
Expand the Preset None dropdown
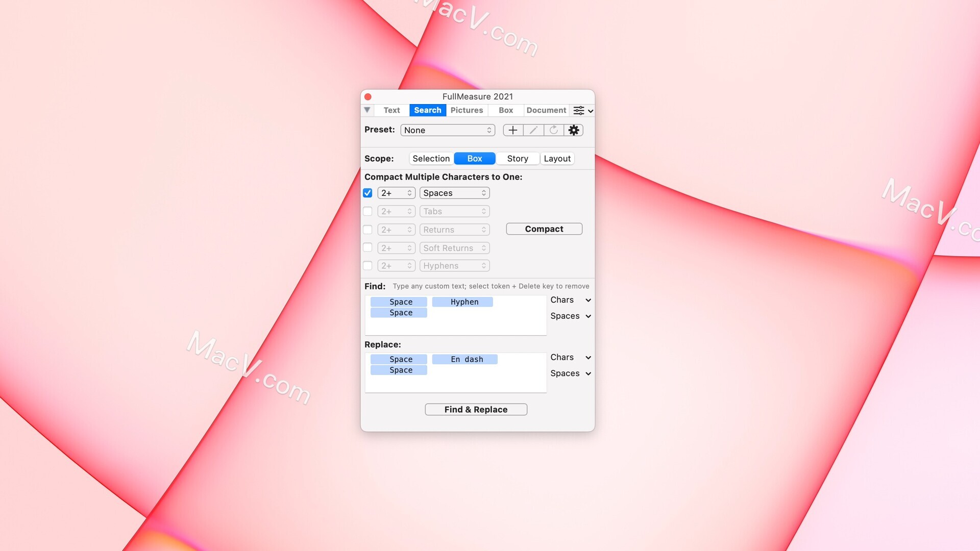[x=447, y=130]
